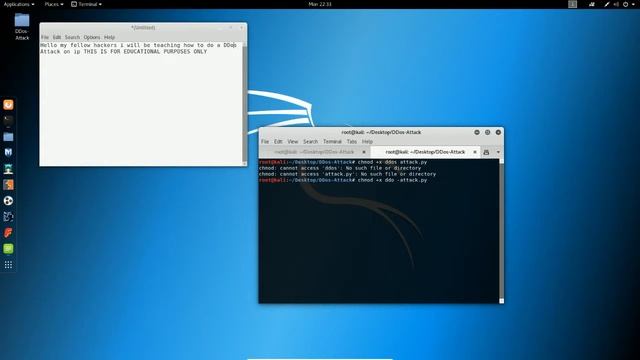The image size is (640, 360).
Task: Click the terminal window vertical scrollbar
Action: click(x=501, y=231)
